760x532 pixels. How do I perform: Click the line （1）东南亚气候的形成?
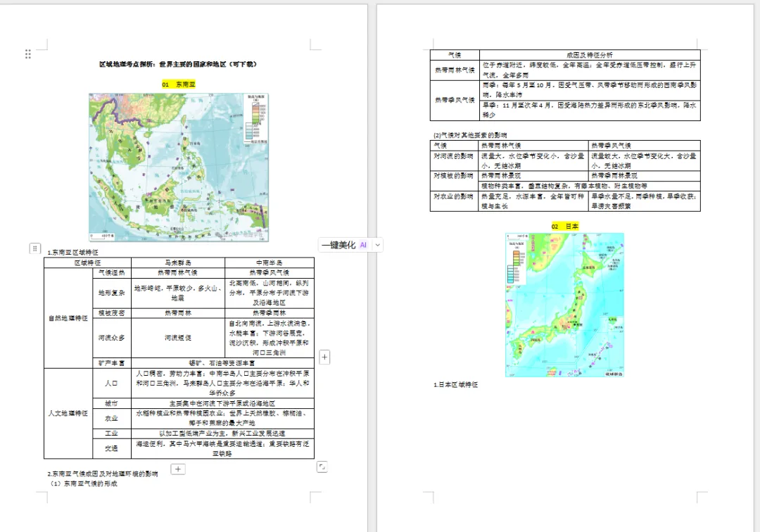[x=83, y=483]
